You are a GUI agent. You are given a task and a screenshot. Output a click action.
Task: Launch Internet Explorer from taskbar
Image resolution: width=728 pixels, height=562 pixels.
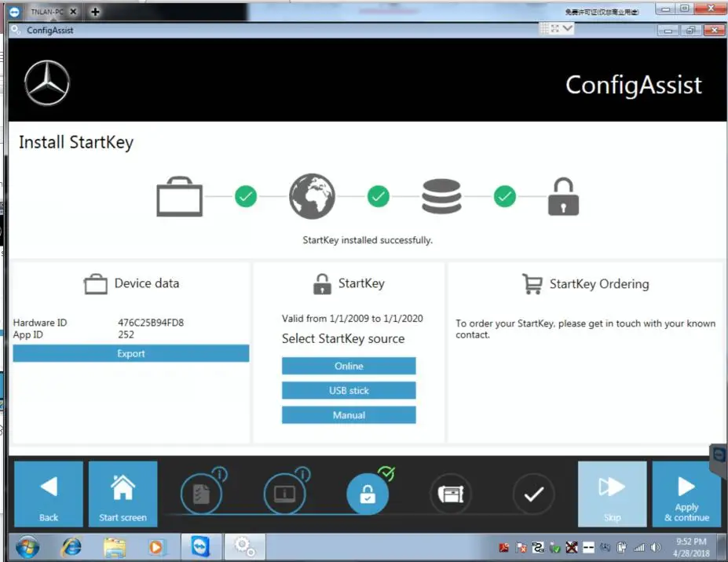[x=71, y=548]
